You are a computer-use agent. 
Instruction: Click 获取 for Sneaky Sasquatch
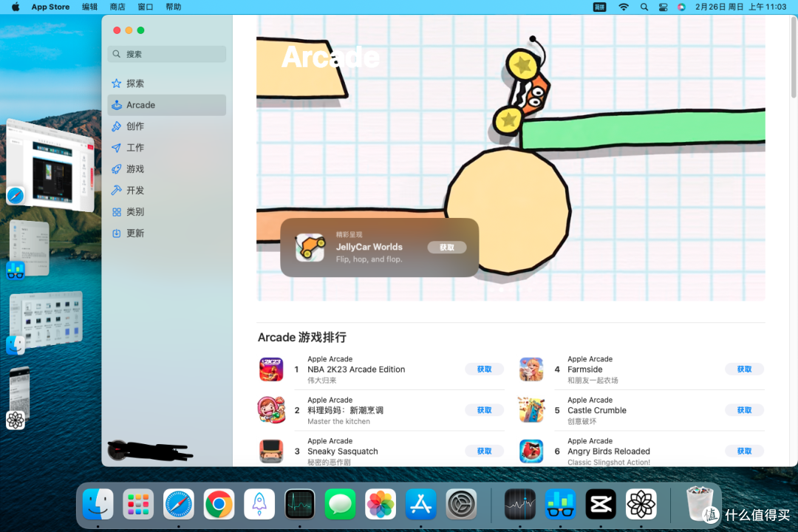485,451
